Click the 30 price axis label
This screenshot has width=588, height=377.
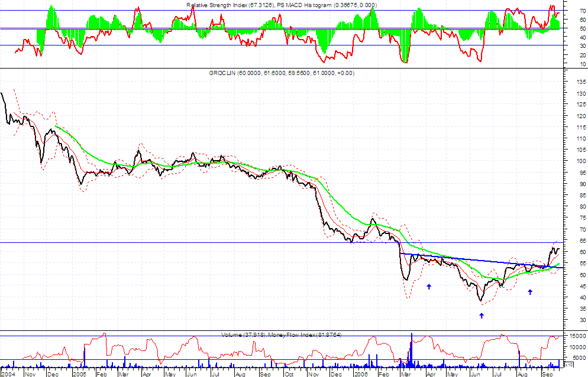click(x=573, y=320)
